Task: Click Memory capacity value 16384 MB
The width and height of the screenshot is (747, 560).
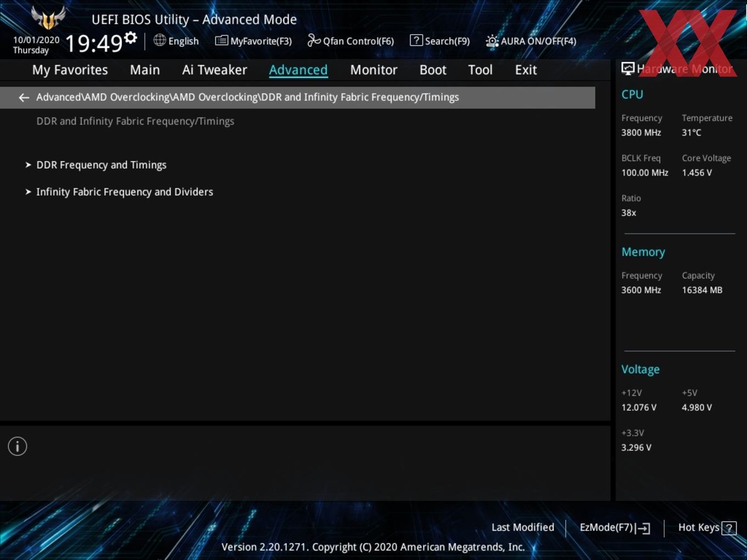Action: [x=702, y=290]
